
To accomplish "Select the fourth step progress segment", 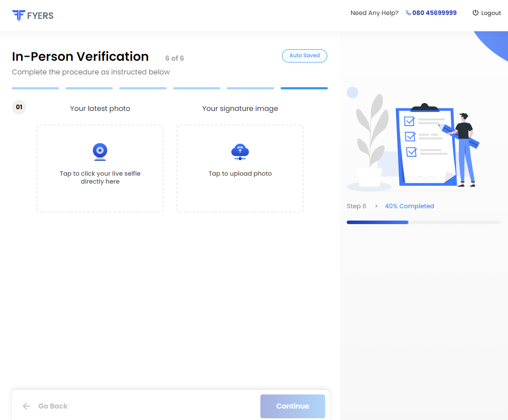I will [x=197, y=88].
